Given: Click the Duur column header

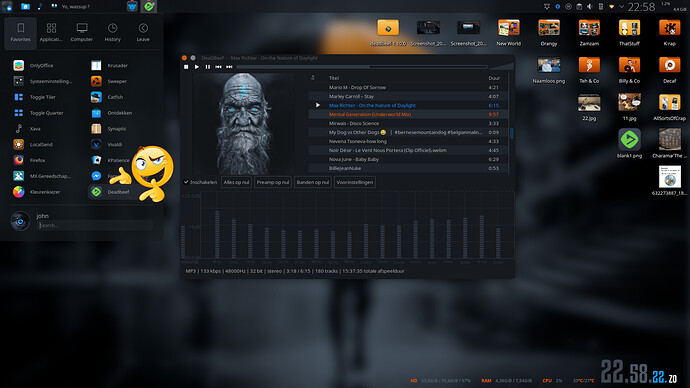Looking at the screenshot, I should pos(494,78).
